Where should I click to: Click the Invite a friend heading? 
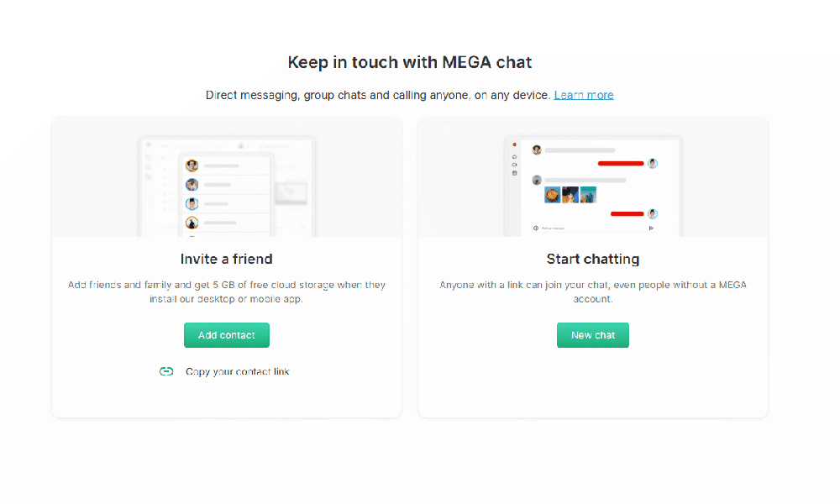click(227, 259)
